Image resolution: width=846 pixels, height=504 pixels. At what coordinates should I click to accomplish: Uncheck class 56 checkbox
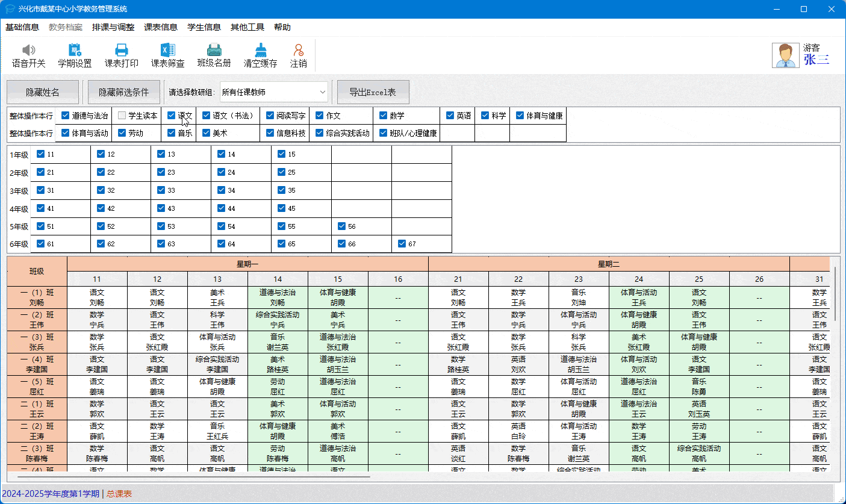tap(342, 226)
